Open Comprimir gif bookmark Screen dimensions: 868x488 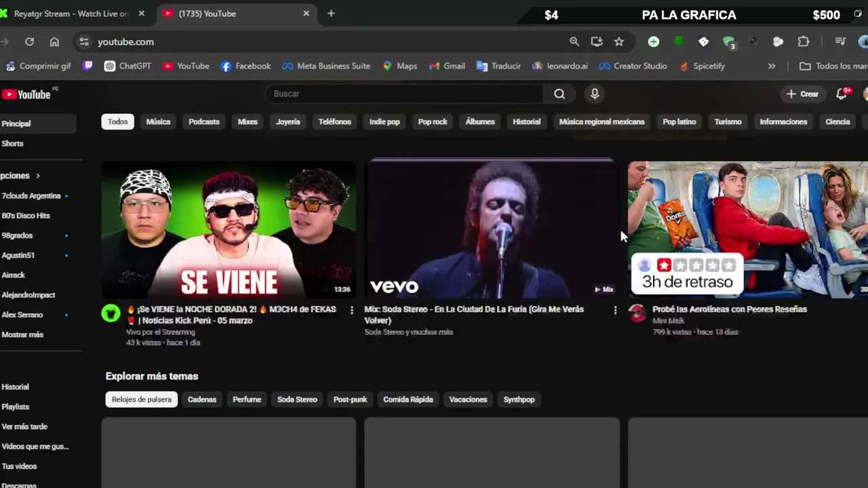(38, 66)
